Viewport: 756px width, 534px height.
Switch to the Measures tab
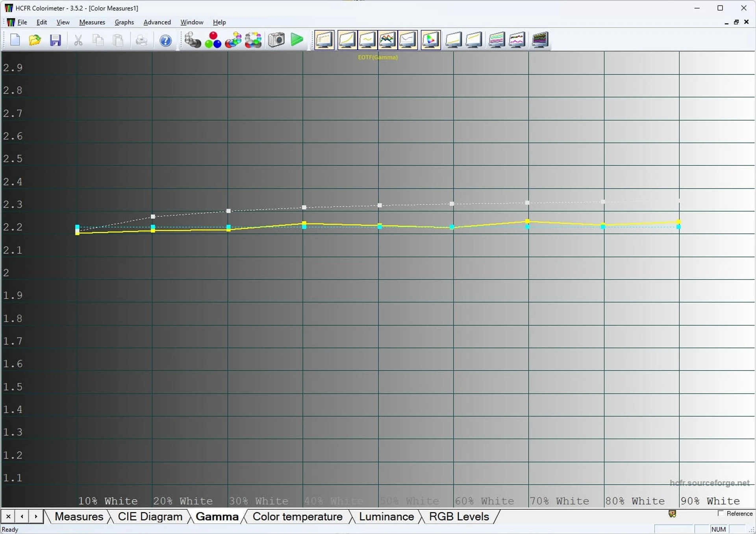[x=79, y=516]
